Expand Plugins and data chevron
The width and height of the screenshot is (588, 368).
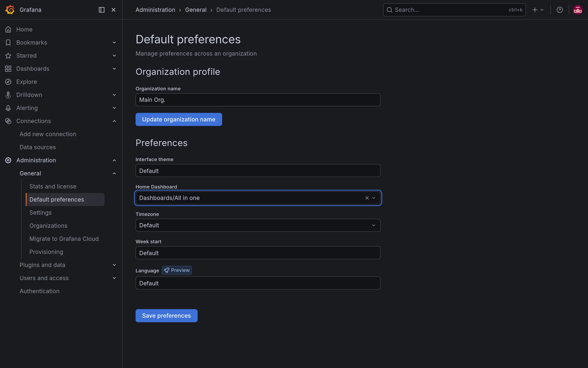(114, 265)
